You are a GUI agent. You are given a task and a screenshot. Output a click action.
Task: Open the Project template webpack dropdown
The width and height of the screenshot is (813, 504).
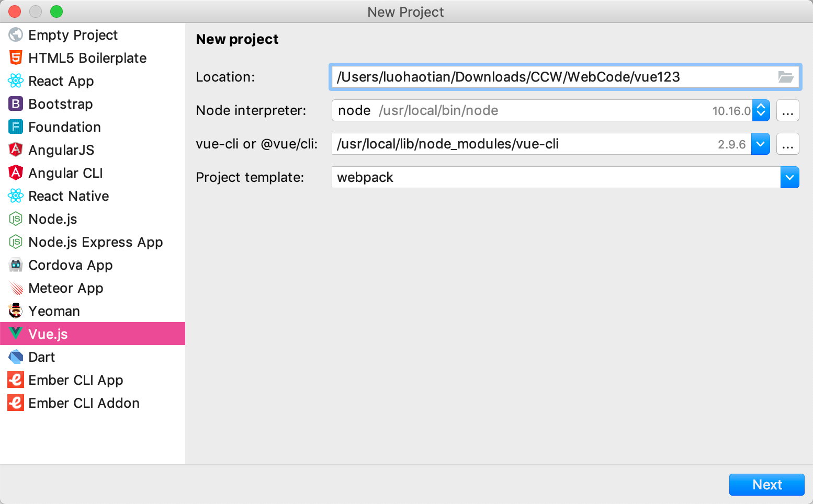pos(789,177)
